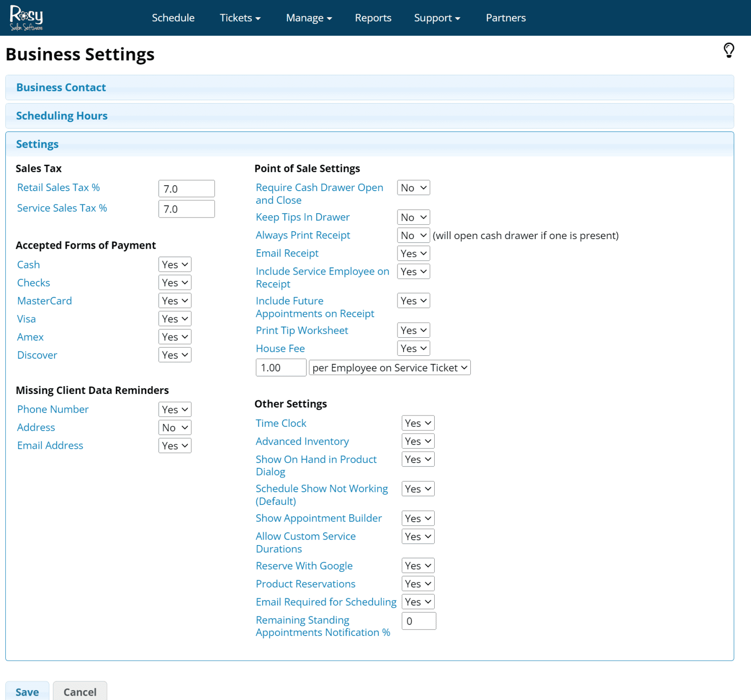The height and width of the screenshot is (700, 751).
Task: Save the business settings
Action: [27, 692]
